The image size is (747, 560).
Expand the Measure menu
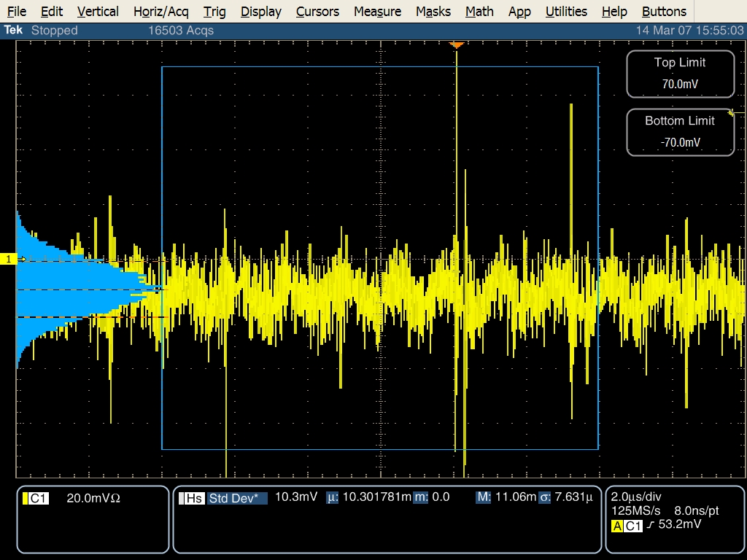coord(377,12)
